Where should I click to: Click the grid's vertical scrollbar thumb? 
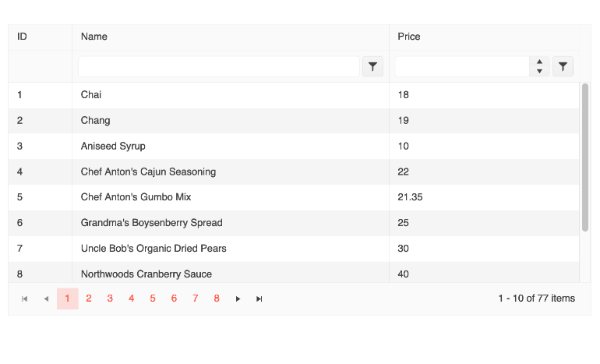coord(584,157)
